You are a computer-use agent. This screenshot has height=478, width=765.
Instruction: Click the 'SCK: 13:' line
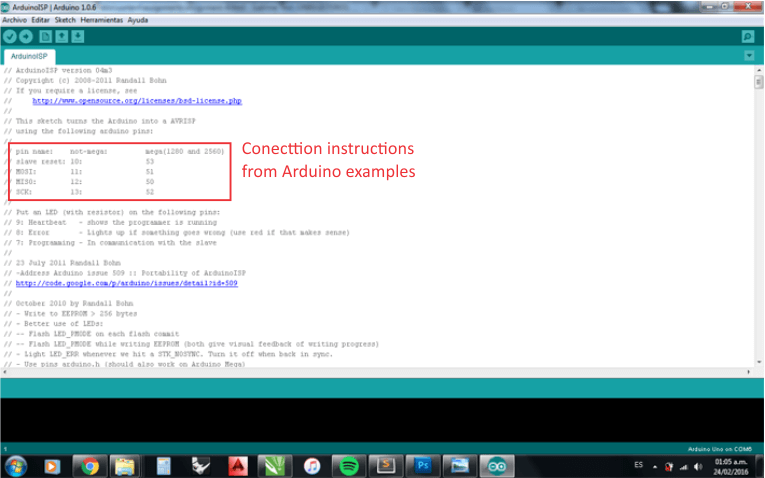pyautogui.click(x=79, y=192)
